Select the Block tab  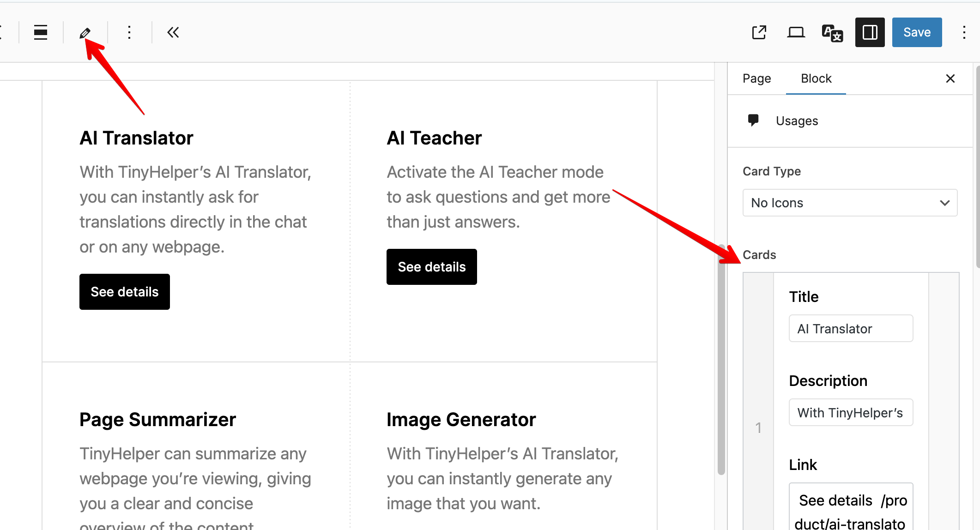(816, 78)
